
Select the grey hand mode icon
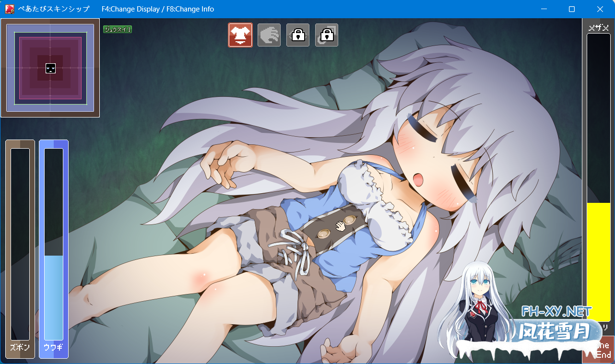pos(269,35)
